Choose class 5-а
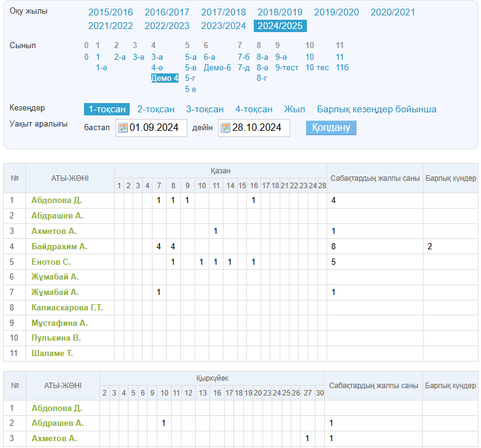The height and width of the screenshot is (448, 481). pos(191,57)
